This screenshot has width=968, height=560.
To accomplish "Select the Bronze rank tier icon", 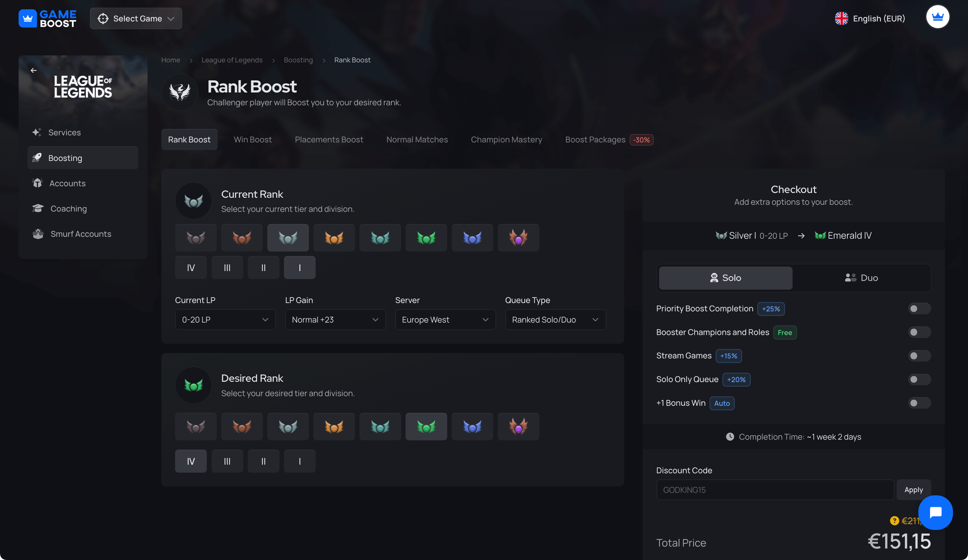I will click(241, 237).
